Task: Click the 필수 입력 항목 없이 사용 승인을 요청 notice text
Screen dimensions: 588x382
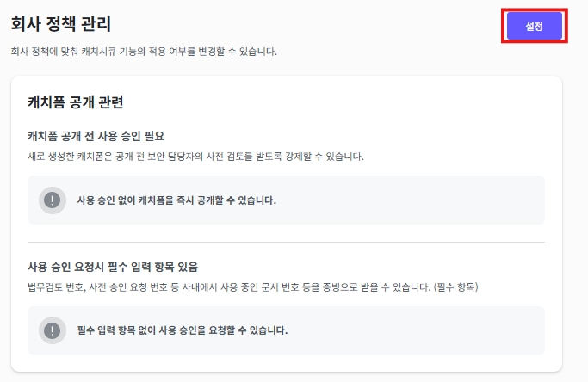Action: click(x=182, y=330)
